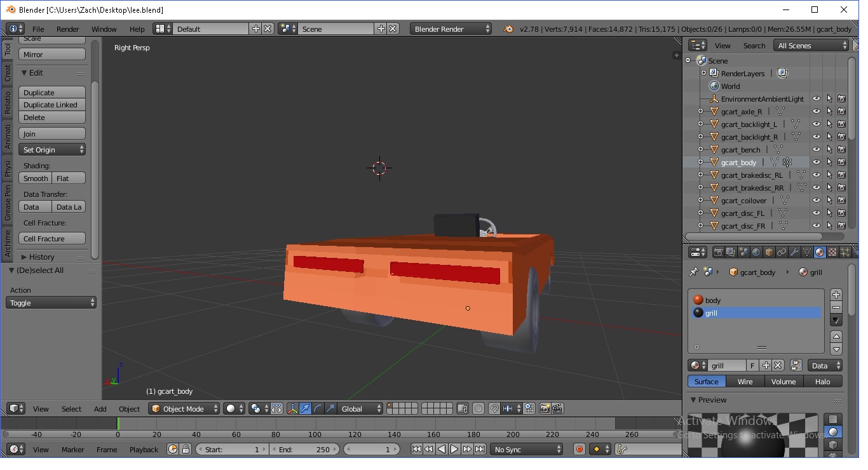Open the Object Mode dropdown

[x=184, y=408]
